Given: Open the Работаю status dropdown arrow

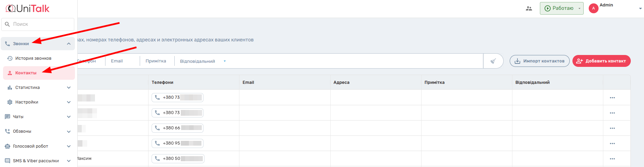Looking at the screenshot, I should 579,8.
